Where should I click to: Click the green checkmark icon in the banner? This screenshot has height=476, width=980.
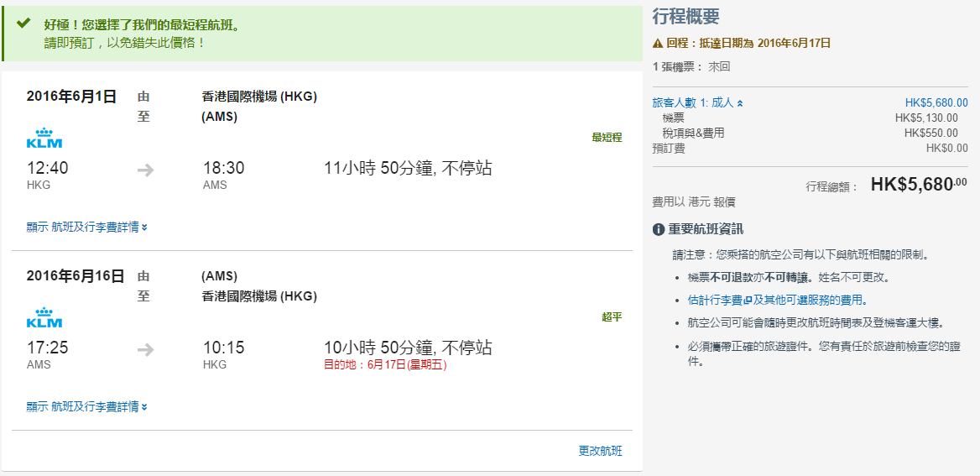(x=23, y=24)
